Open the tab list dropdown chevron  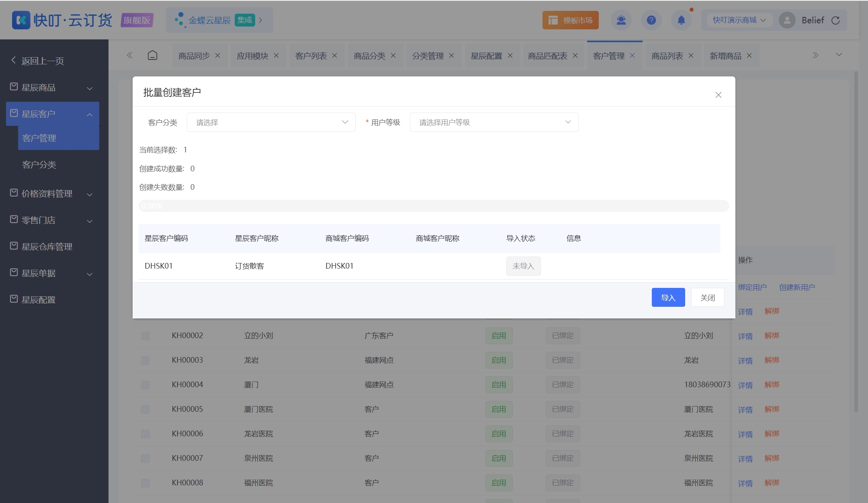pos(839,55)
